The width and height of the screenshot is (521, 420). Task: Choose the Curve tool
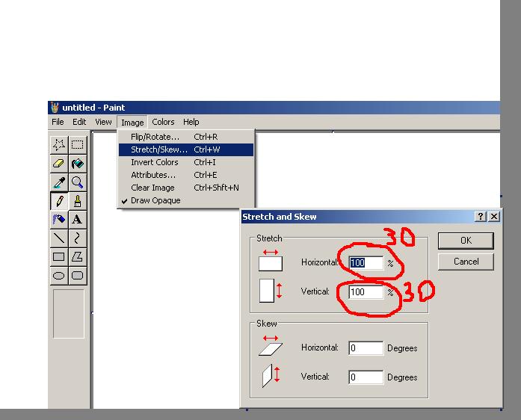pos(78,238)
